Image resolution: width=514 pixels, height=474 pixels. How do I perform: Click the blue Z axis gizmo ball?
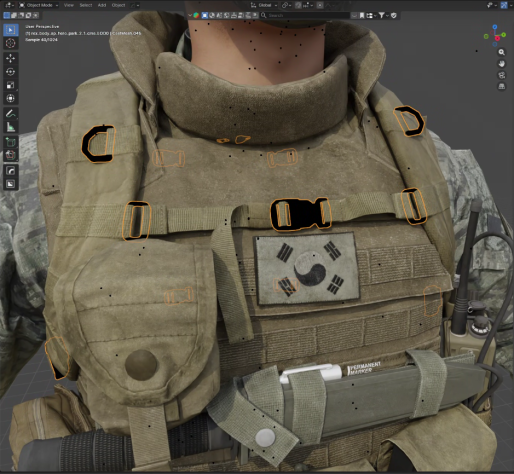coord(495,27)
